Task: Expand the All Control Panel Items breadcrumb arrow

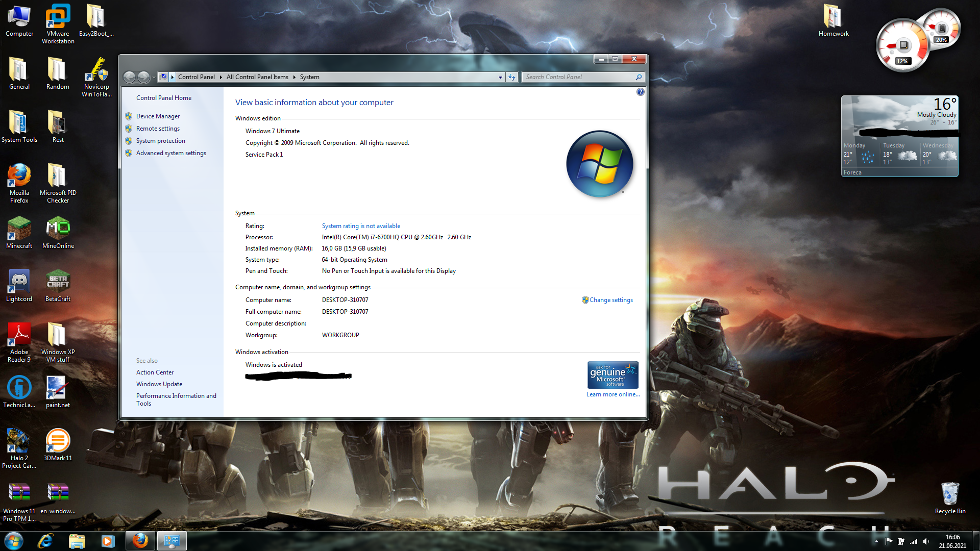Action: pyautogui.click(x=294, y=77)
